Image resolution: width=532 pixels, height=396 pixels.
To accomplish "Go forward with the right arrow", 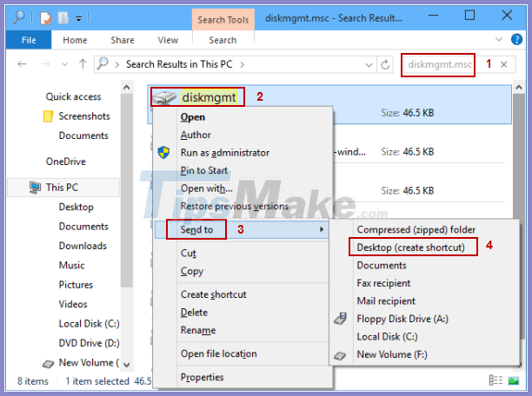I will coord(45,63).
